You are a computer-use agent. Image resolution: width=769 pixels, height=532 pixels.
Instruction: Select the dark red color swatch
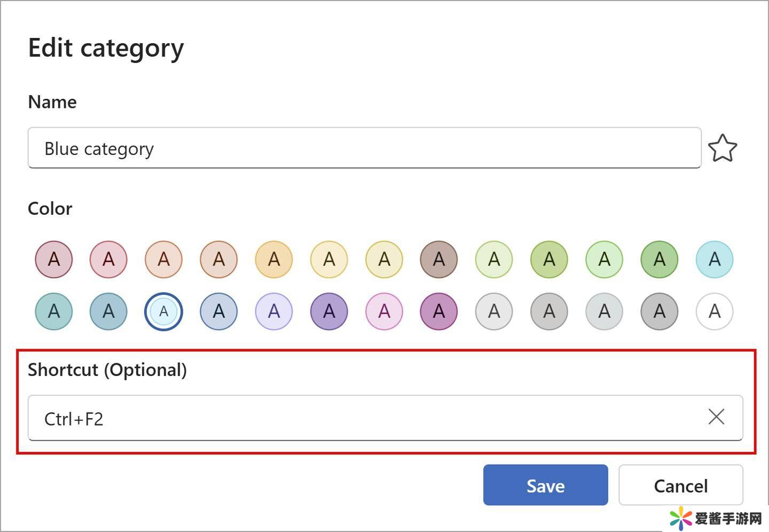click(x=54, y=260)
